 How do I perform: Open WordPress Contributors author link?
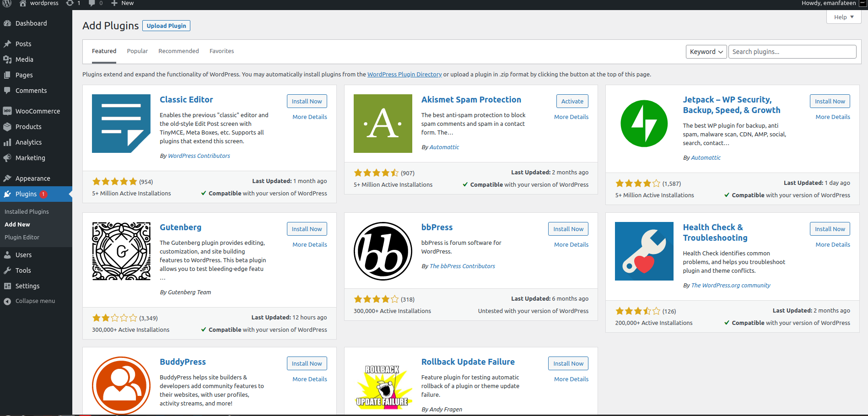click(x=199, y=156)
